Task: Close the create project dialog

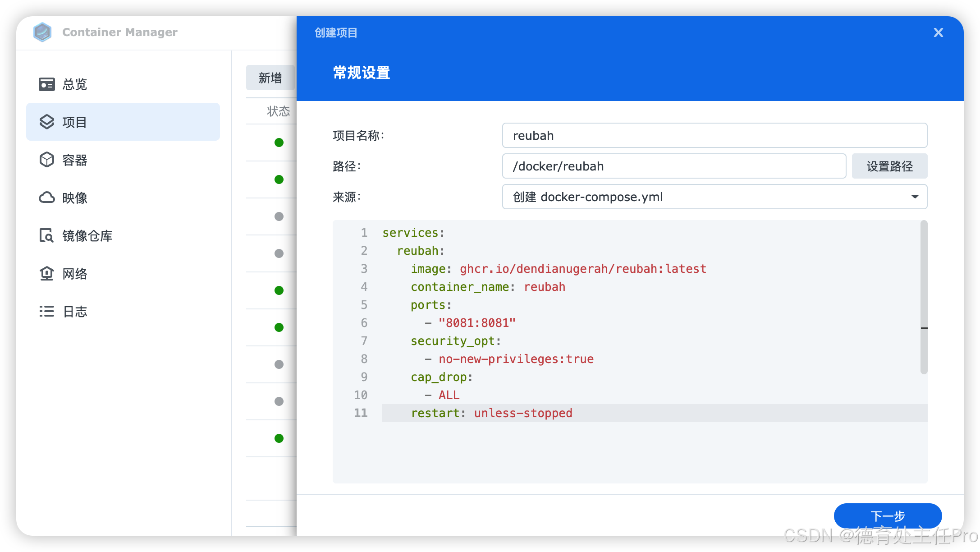Action: click(938, 32)
